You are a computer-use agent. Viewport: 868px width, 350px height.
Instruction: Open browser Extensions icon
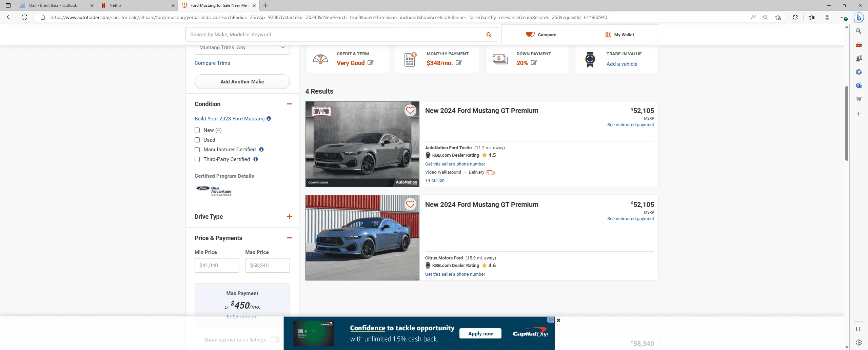[795, 17]
